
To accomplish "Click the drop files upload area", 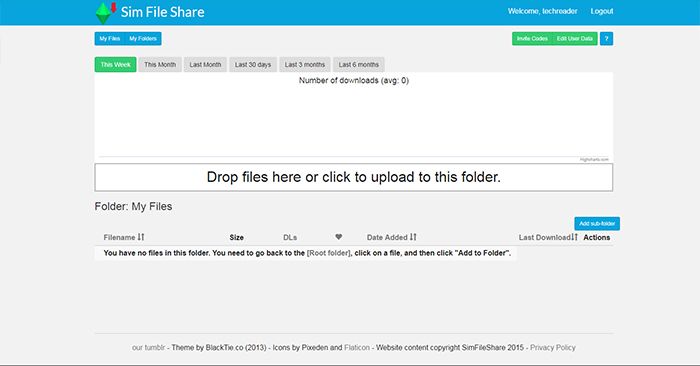I will 354,177.
